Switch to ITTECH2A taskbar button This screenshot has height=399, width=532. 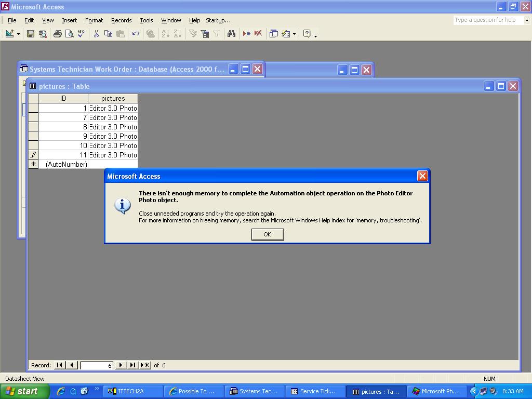(132, 391)
